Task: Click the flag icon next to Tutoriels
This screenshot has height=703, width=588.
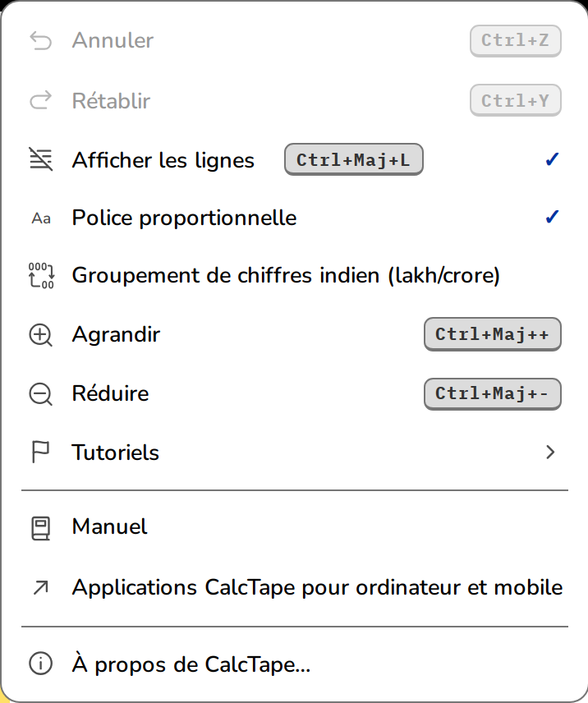Action: pyautogui.click(x=40, y=452)
